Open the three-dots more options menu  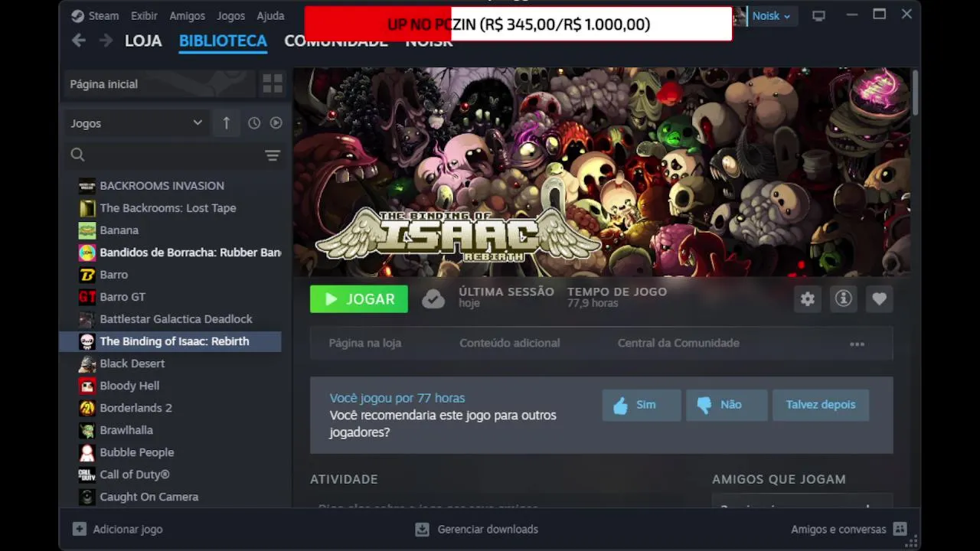857,344
